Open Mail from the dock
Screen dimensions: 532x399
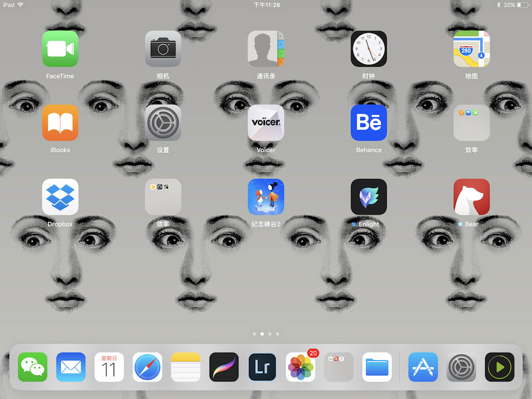71,367
